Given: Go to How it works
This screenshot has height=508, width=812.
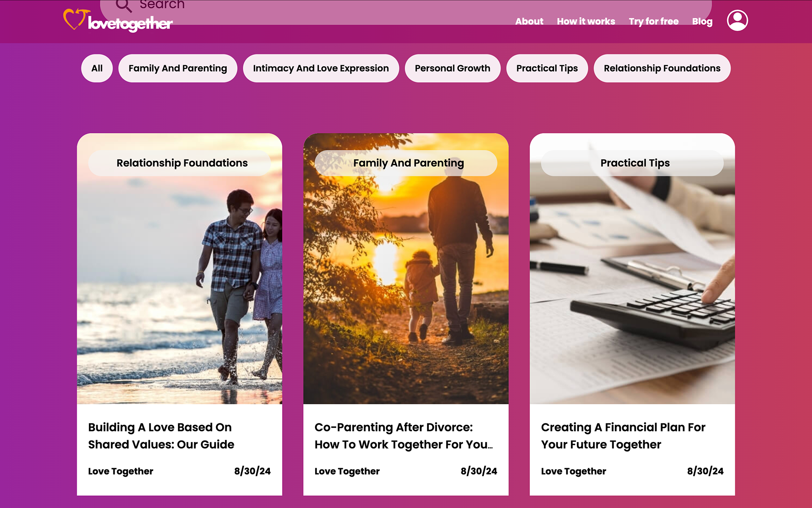Looking at the screenshot, I should tap(586, 21).
